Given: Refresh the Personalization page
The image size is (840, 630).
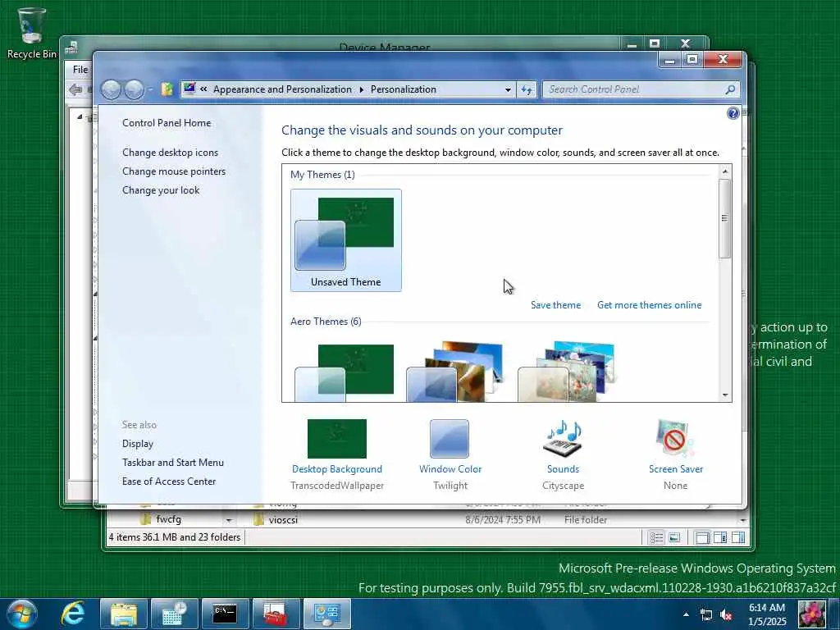Looking at the screenshot, I should point(527,89).
